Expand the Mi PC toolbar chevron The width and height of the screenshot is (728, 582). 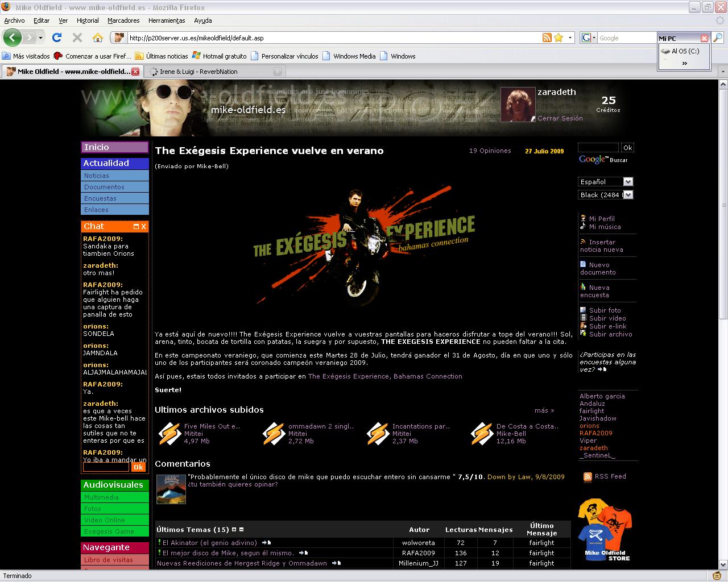click(684, 64)
